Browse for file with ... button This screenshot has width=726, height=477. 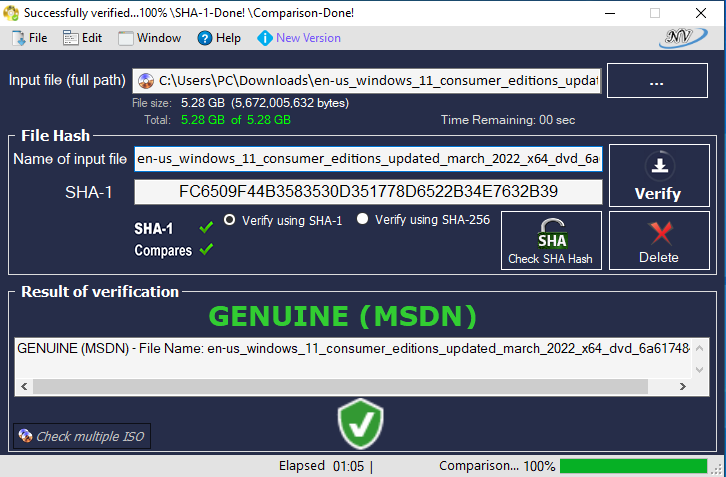(657, 81)
